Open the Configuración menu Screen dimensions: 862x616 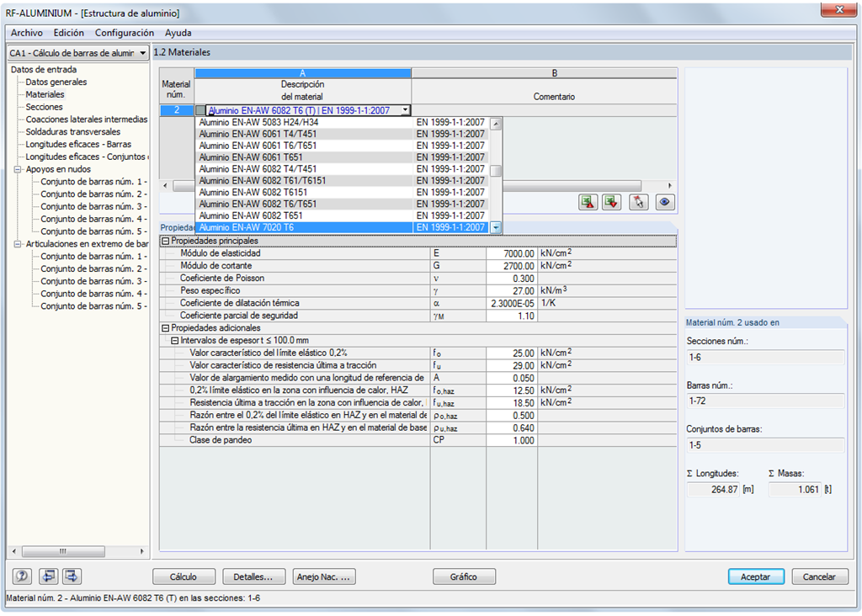[125, 33]
